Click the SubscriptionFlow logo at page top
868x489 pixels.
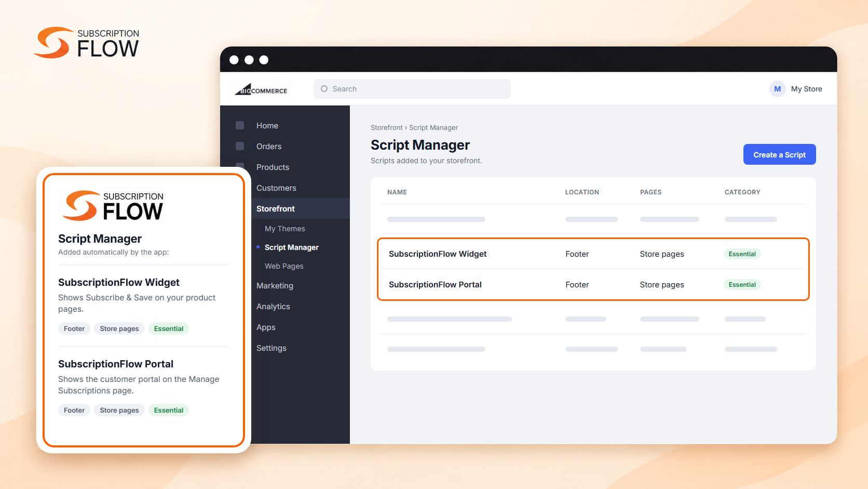87,43
